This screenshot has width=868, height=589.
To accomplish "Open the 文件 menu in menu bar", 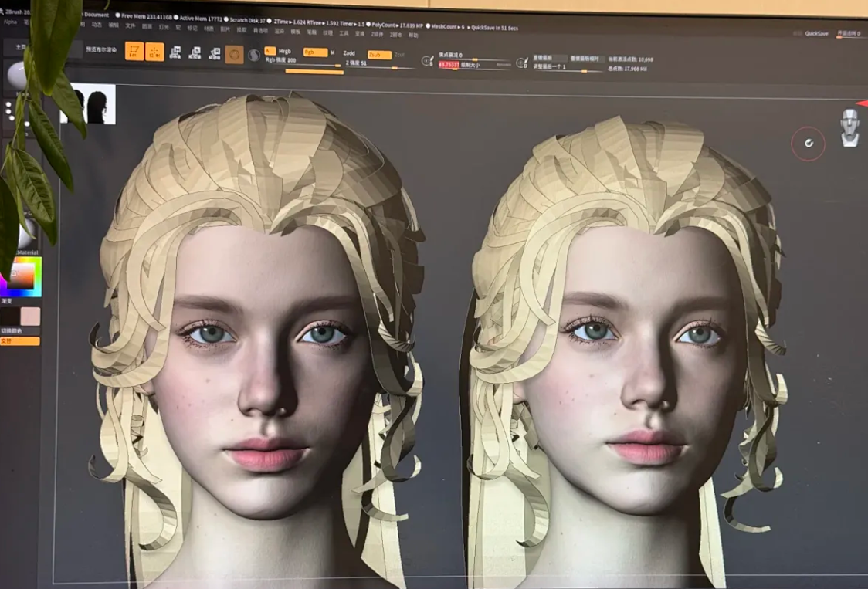I will pos(130,25).
